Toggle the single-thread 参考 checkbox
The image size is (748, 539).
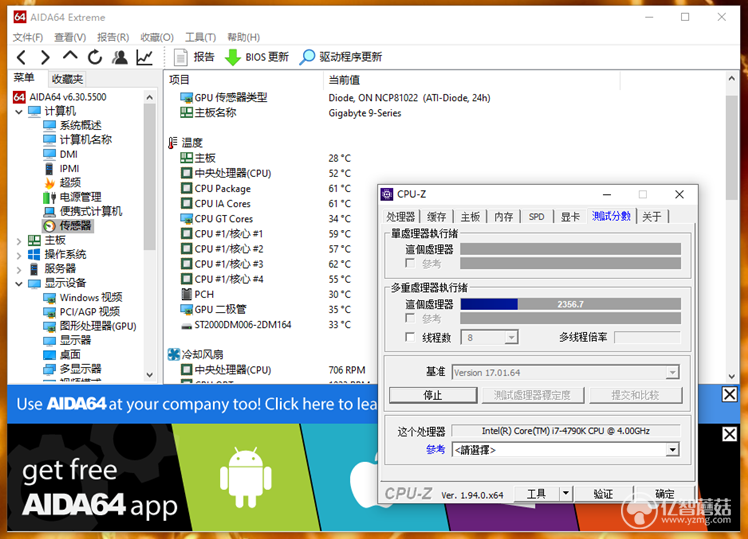coord(409,263)
